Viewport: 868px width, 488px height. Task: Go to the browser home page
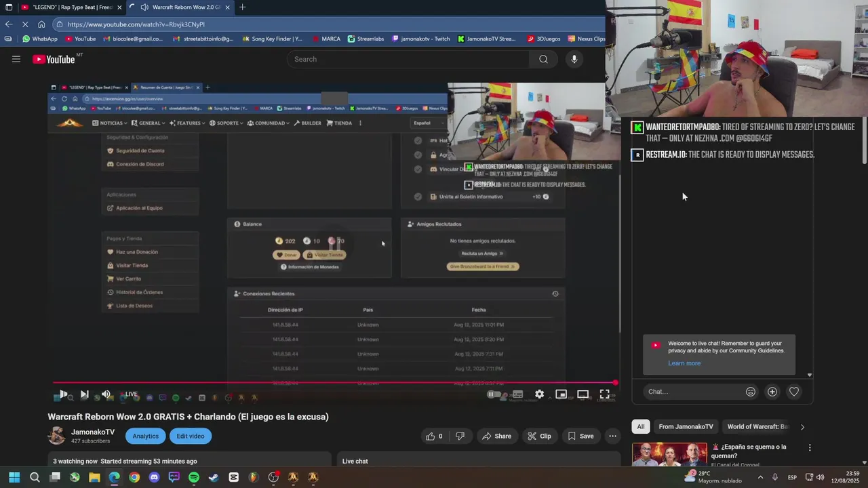41,24
